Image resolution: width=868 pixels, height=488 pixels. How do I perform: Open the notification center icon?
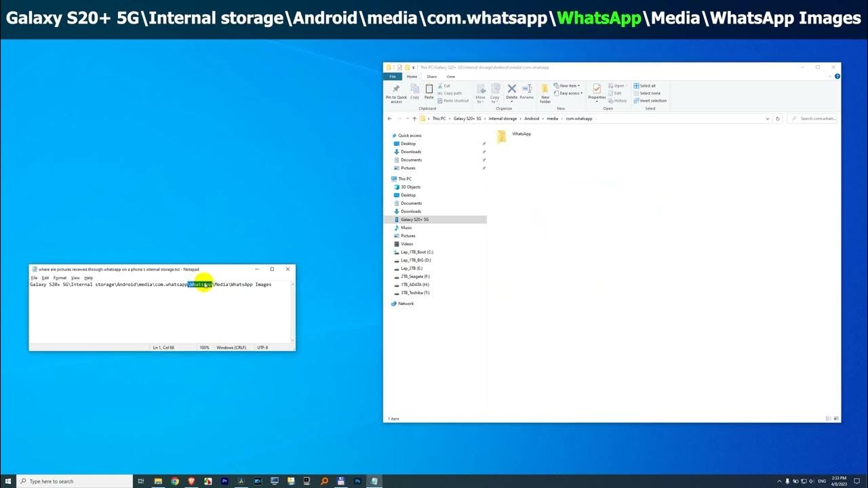(x=857, y=481)
